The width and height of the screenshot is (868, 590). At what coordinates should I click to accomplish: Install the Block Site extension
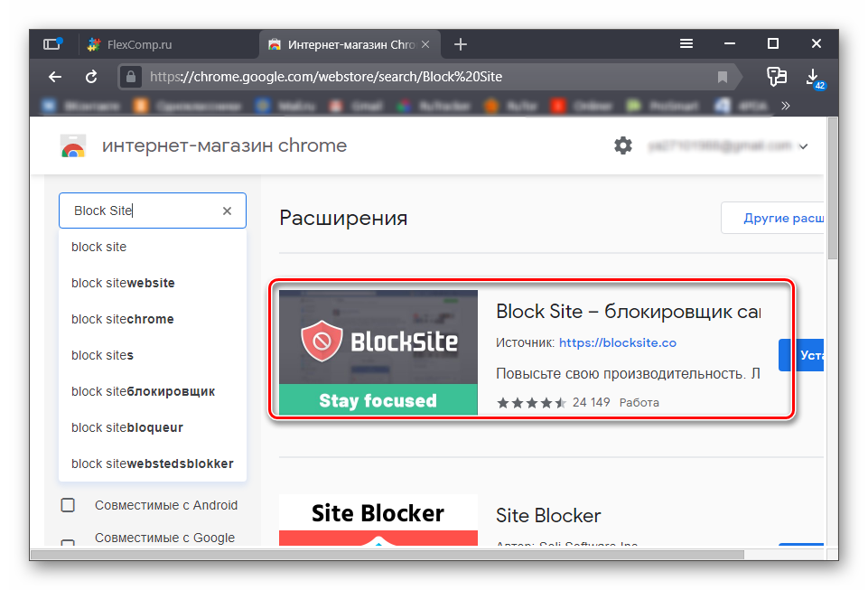pos(801,355)
